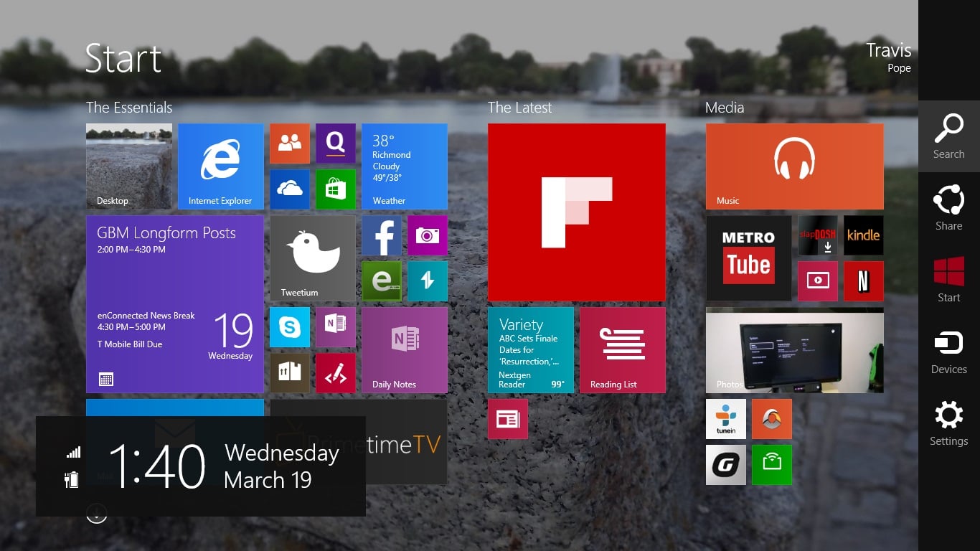Viewport: 980px width, 551px height.
Task: Select the Desktop tile
Action: (x=128, y=166)
